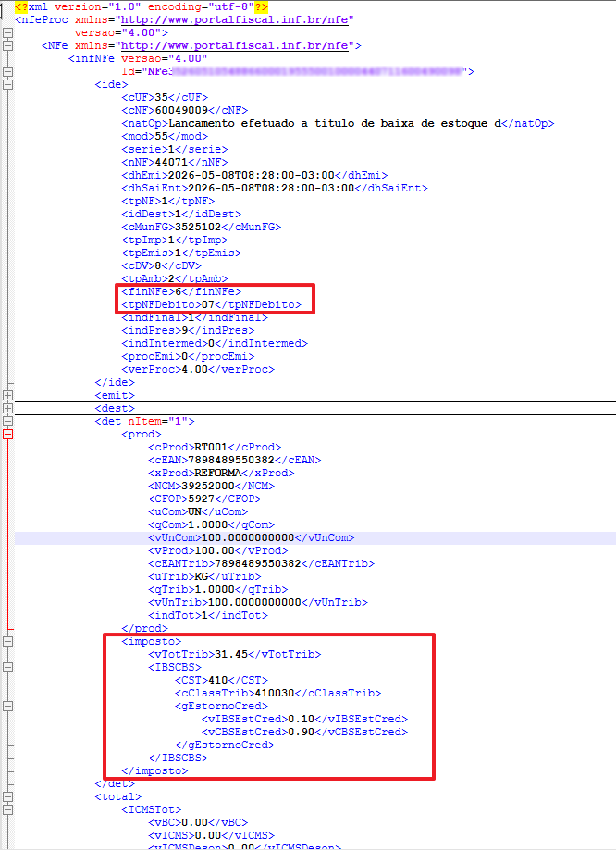This screenshot has width=616, height=850.
Task: Collapse the imposto block fold marker
Action: (7, 641)
